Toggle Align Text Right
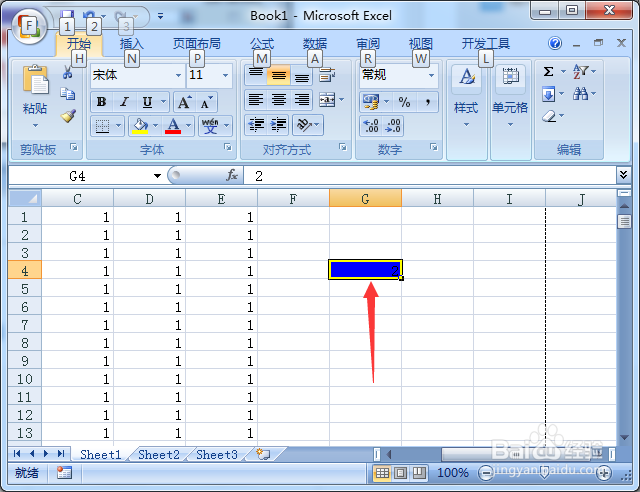 [302, 100]
